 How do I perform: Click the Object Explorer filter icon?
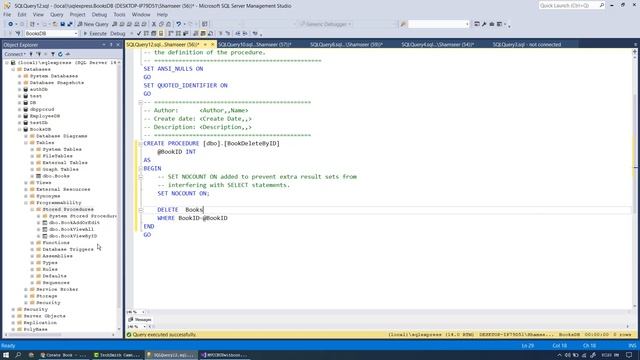(x=53, y=54)
